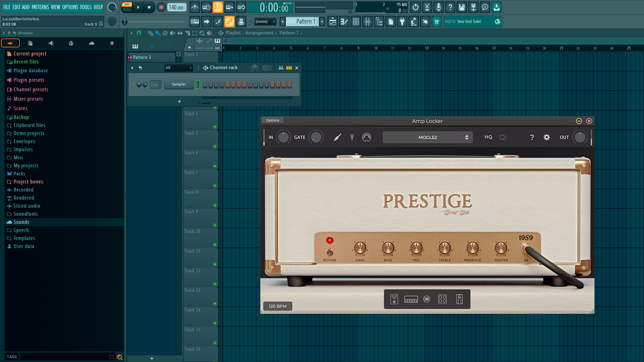Open the OPTIONS menu
This screenshot has height=362, width=644.
point(70,7)
